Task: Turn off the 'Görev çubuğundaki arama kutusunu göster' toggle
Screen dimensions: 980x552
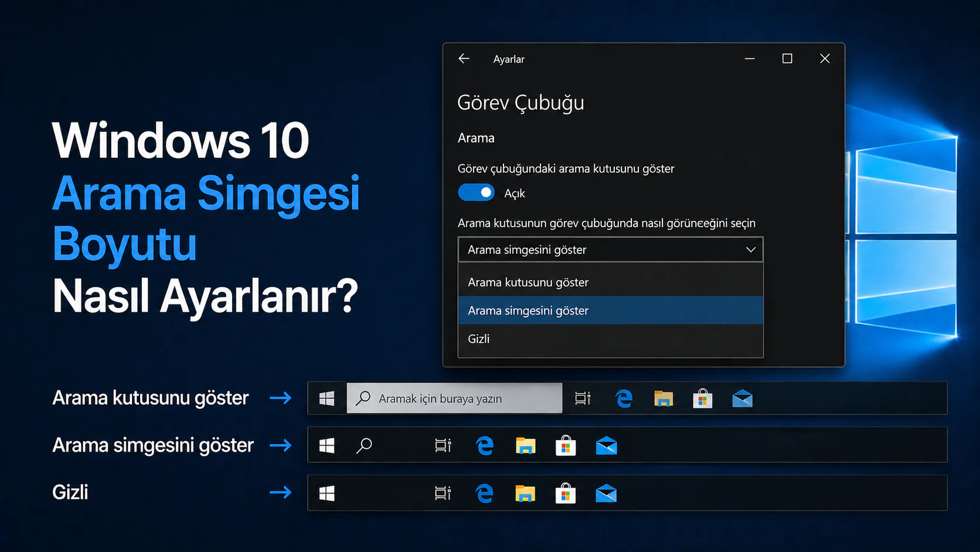Action: (x=476, y=192)
